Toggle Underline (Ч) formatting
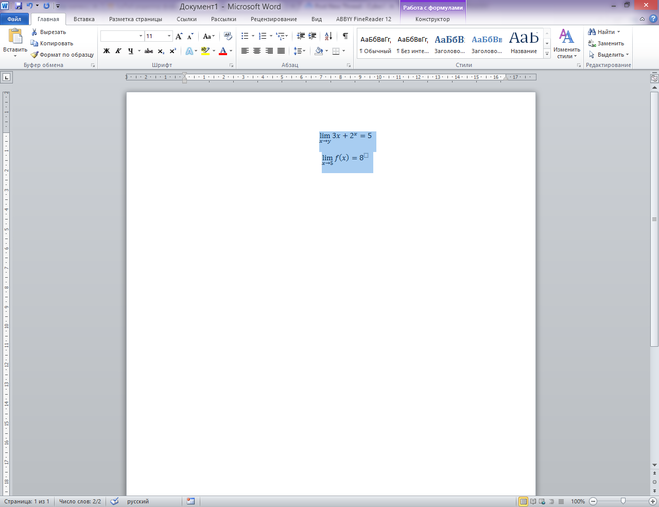The width and height of the screenshot is (659, 507). coord(130,51)
